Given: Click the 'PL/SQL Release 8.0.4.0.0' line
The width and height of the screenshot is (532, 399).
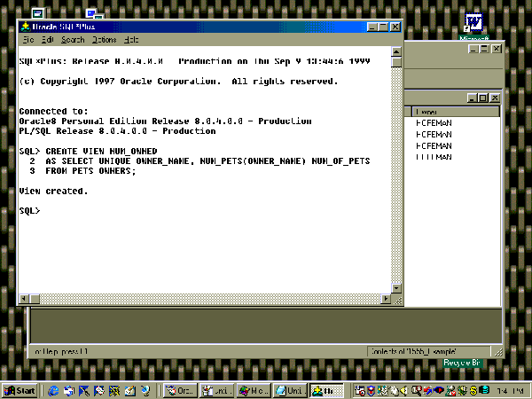Looking at the screenshot, I should pyautogui.click(x=117, y=131).
